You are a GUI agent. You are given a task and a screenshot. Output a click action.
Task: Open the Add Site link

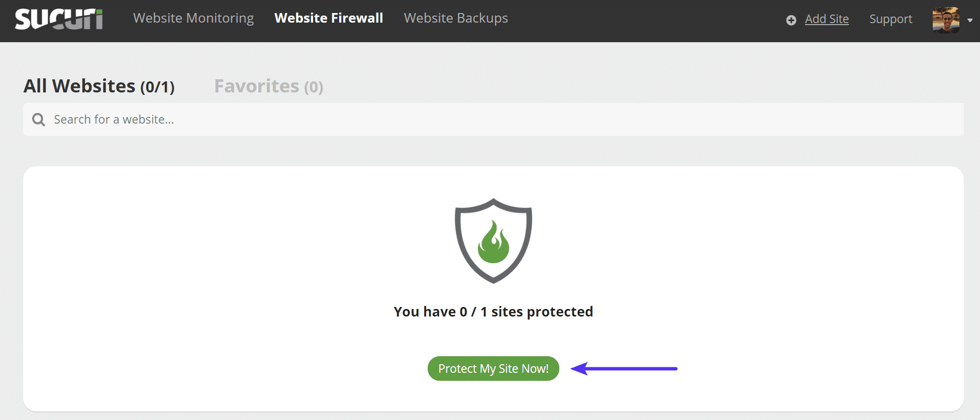(x=827, y=19)
